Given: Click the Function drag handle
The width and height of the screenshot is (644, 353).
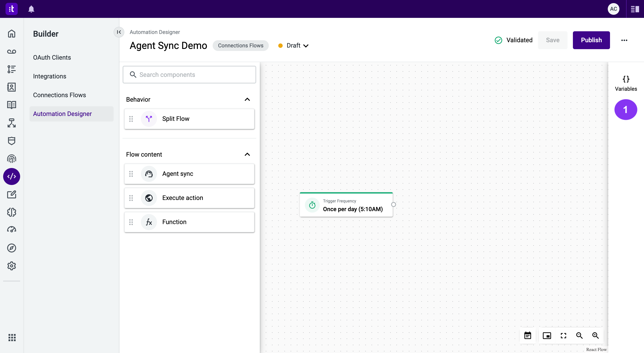Looking at the screenshot, I should point(131,222).
